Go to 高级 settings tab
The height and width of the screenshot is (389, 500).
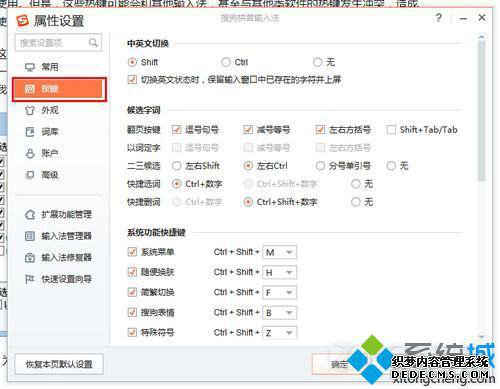(50, 175)
